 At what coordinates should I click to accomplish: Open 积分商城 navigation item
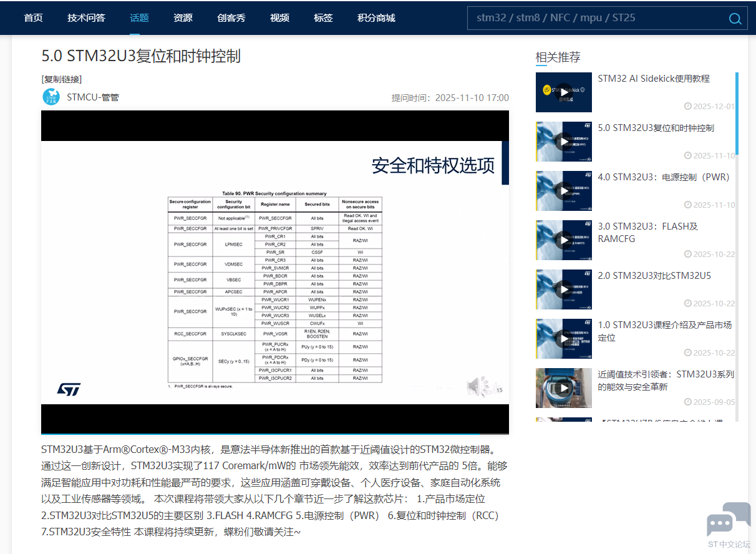376,17
